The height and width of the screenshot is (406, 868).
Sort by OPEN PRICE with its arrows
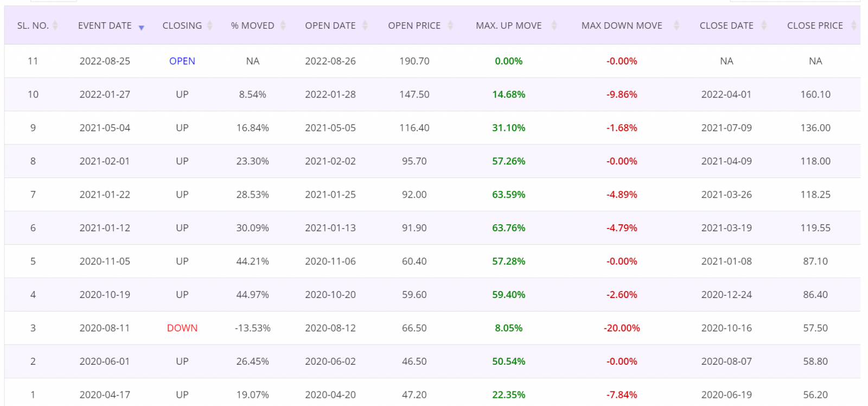450,26
